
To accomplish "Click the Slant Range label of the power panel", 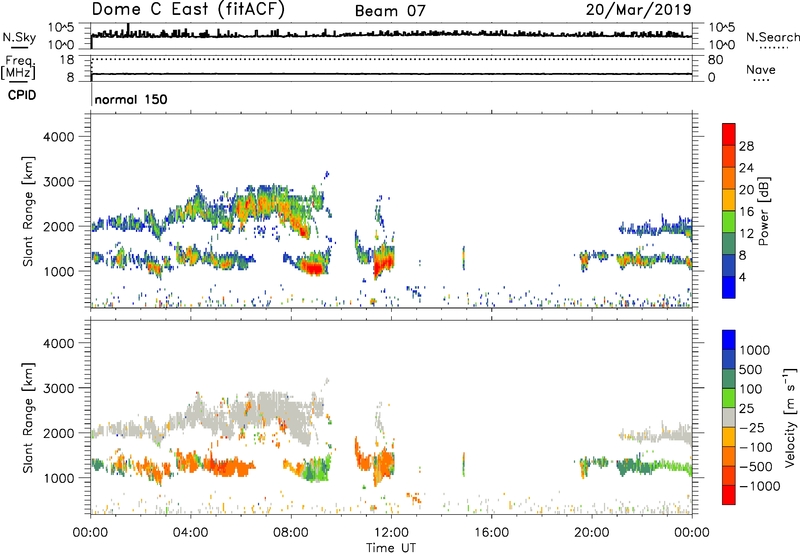I will (x=28, y=211).
